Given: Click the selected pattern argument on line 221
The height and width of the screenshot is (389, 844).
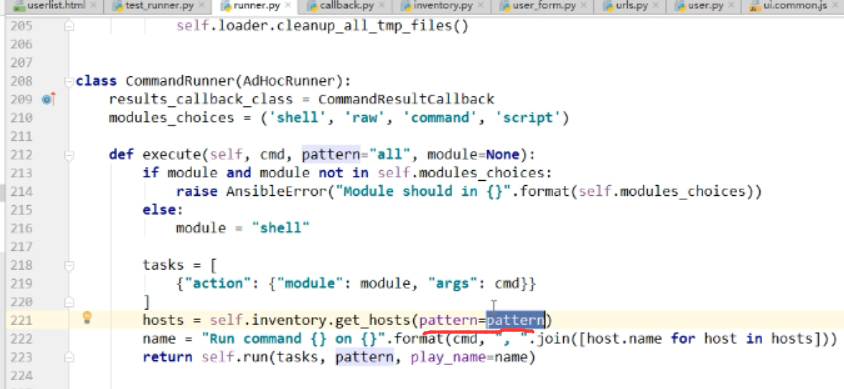Looking at the screenshot, I should coord(515,320).
